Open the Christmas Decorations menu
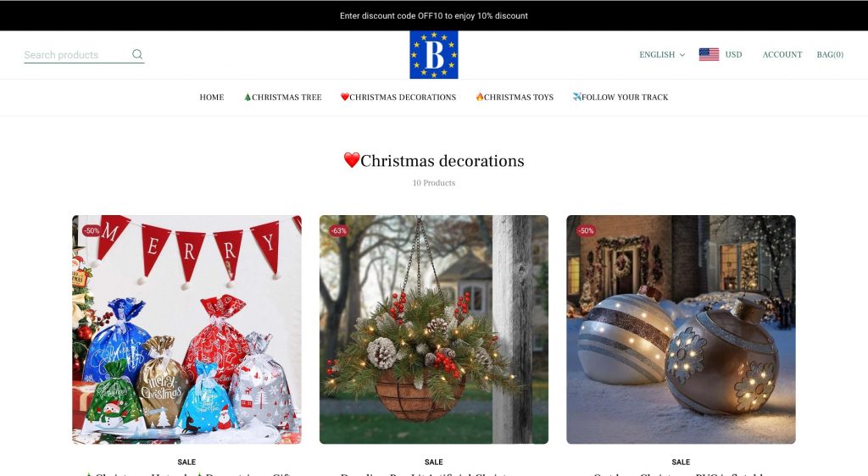868x476 pixels. tap(398, 97)
